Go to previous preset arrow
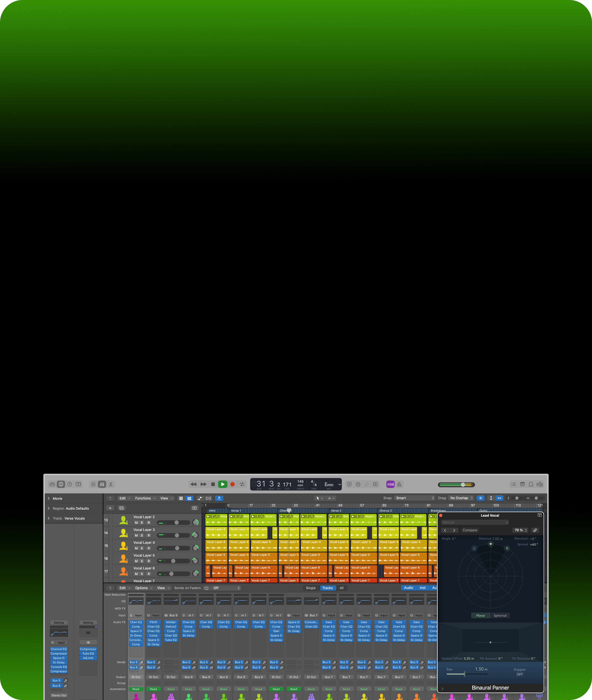 click(x=445, y=530)
